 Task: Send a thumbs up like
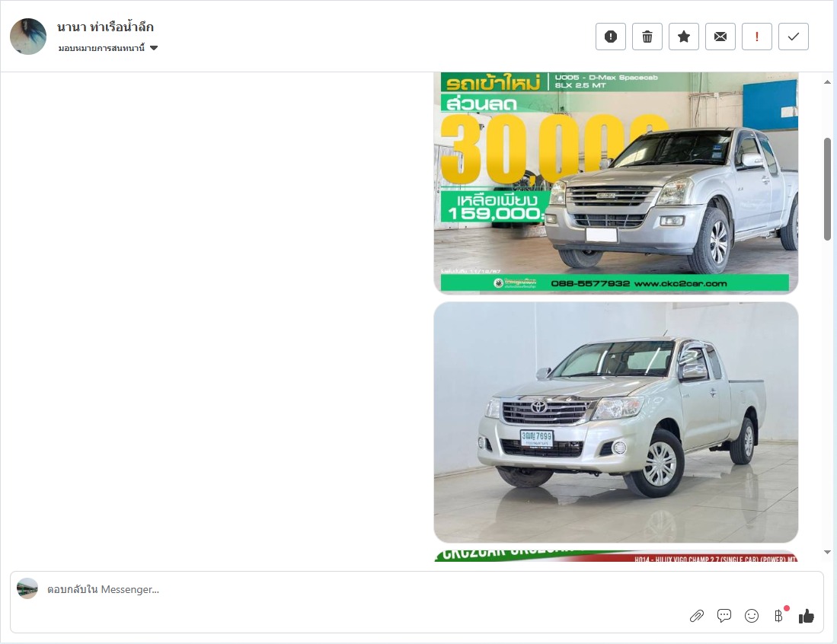coord(806,617)
